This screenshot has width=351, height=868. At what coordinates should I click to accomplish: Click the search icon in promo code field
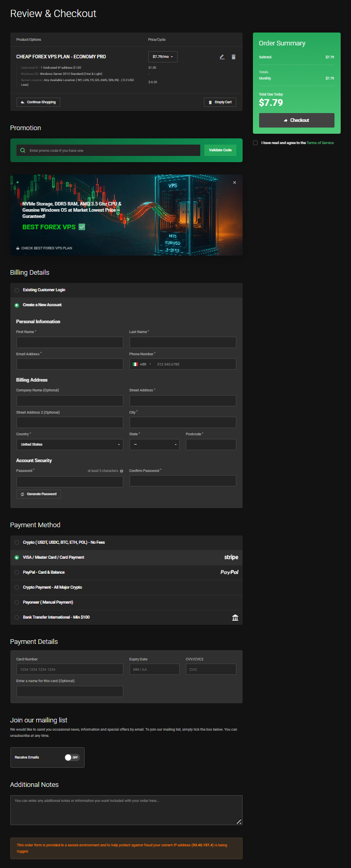[22, 150]
